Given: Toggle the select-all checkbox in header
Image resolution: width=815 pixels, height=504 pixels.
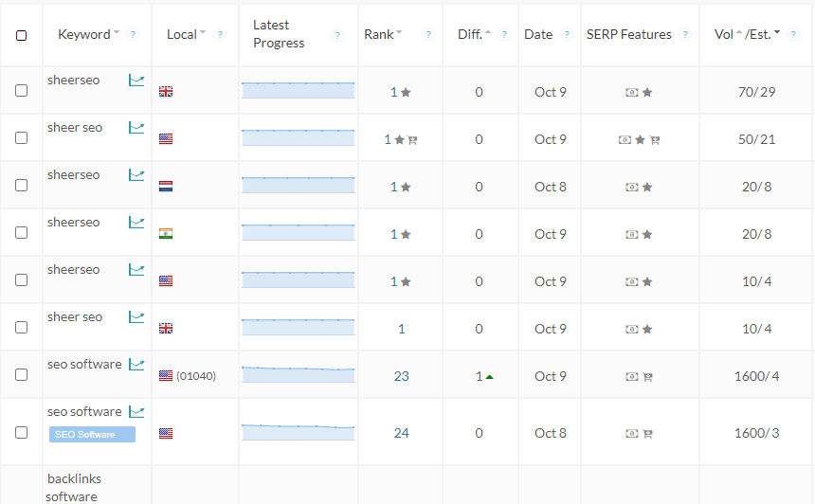Looking at the screenshot, I should [21, 35].
